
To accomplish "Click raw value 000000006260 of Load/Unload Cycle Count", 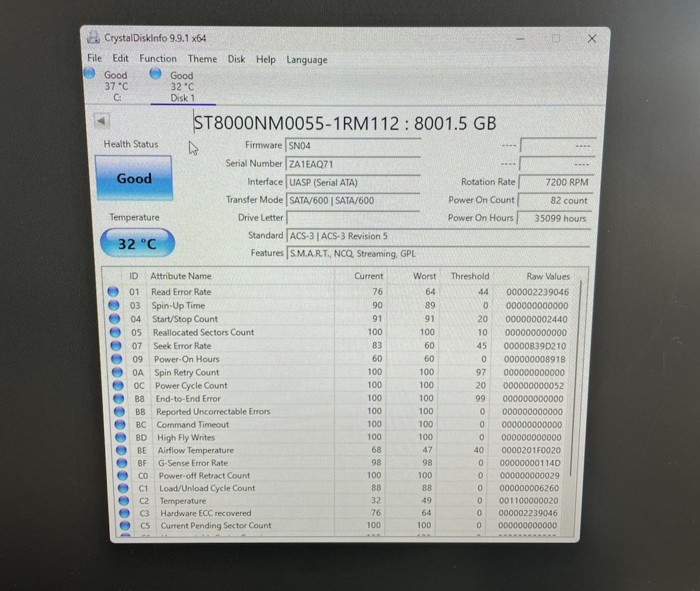I will pos(529,488).
